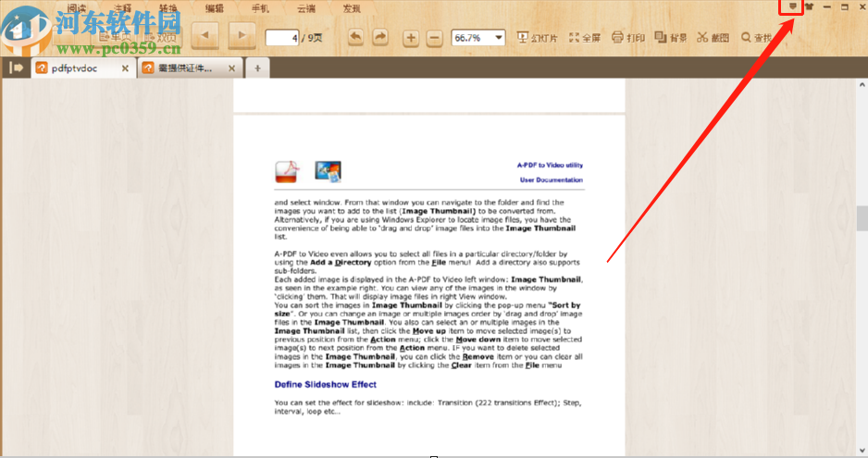
Task: Toggle the sidebar panel arrow
Action: 16,68
